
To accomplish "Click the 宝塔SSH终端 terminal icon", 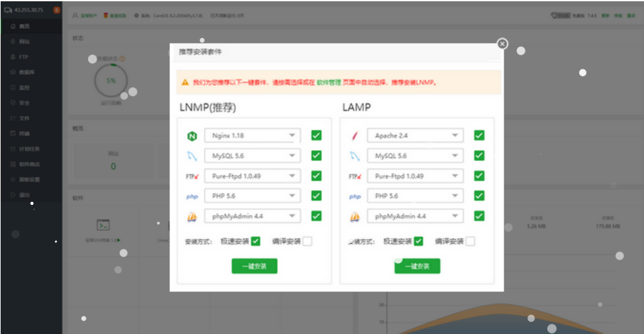I will 103,225.
